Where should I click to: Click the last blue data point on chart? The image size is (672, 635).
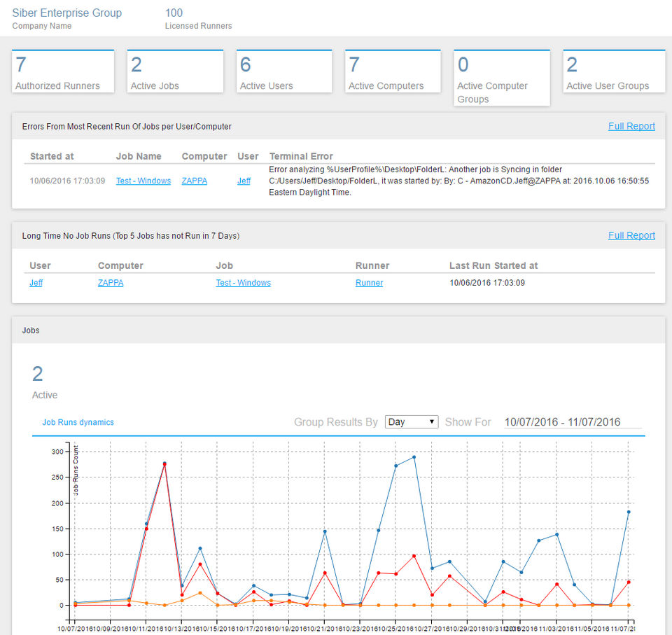629,512
